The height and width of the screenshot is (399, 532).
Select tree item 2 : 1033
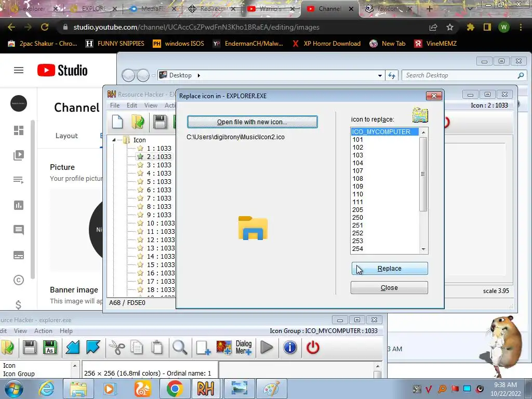tap(159, 157)
